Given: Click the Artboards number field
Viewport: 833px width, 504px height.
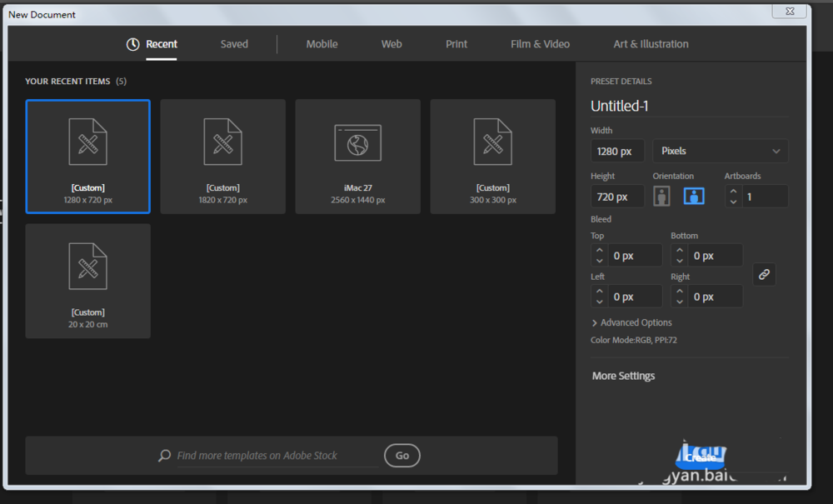Looking at the screenshot, I should pyautogui.click(x=765, y=197).
